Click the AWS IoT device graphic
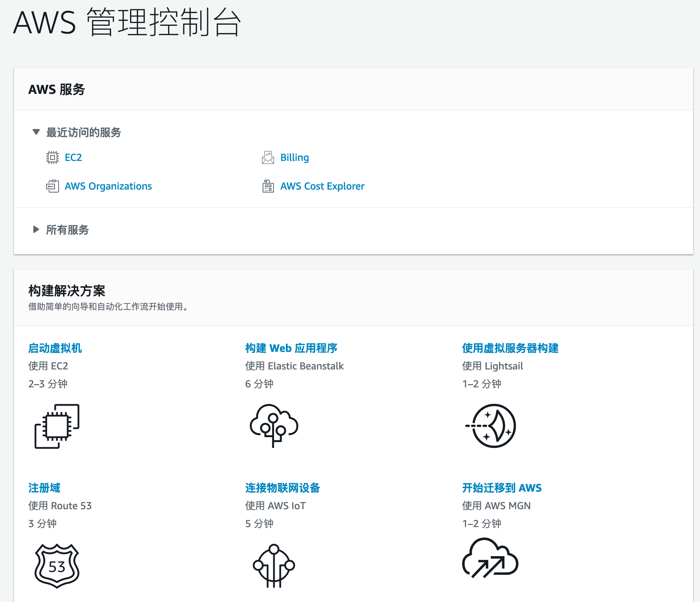Viewport: 700px width, 602px height. click(274, 566)
